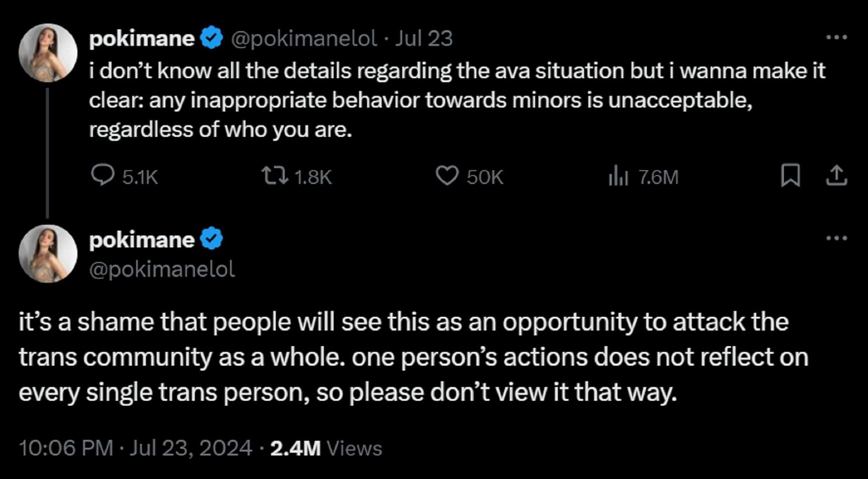Open pokimane's avatar on first tweet
The height and width of the screenshot is (479, 868).
[48, 53]
